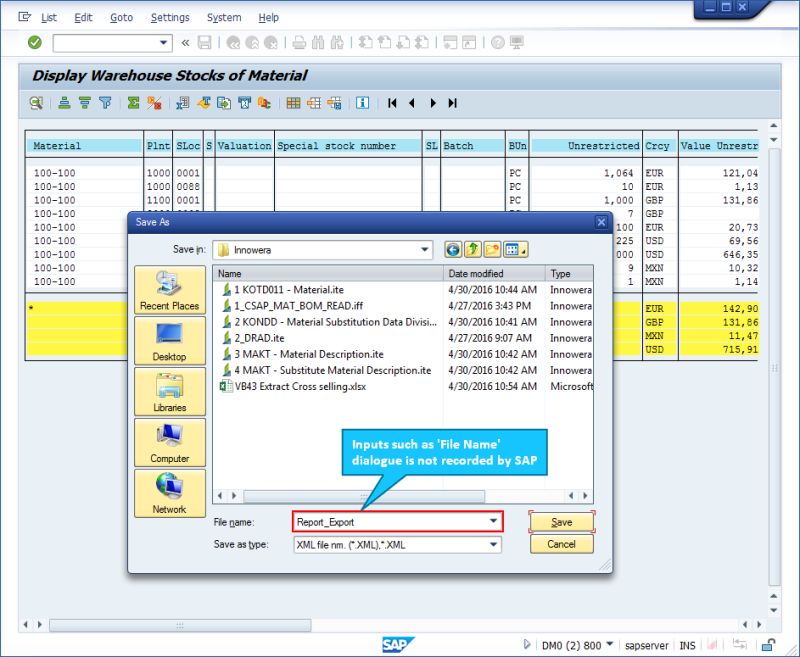Jump to the last page
This screenshot has width=800, height=657.
[452, 102]
